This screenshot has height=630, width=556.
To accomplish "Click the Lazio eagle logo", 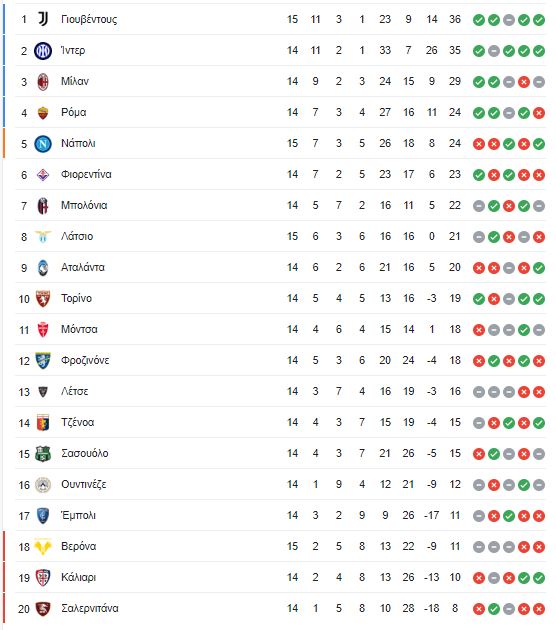I will click(x=43, y=237).
